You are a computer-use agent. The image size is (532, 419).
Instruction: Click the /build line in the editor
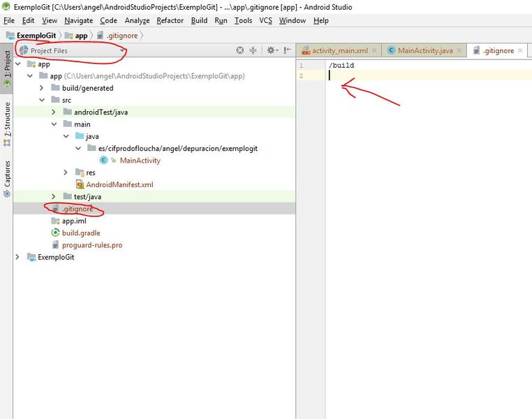[341, 65]
